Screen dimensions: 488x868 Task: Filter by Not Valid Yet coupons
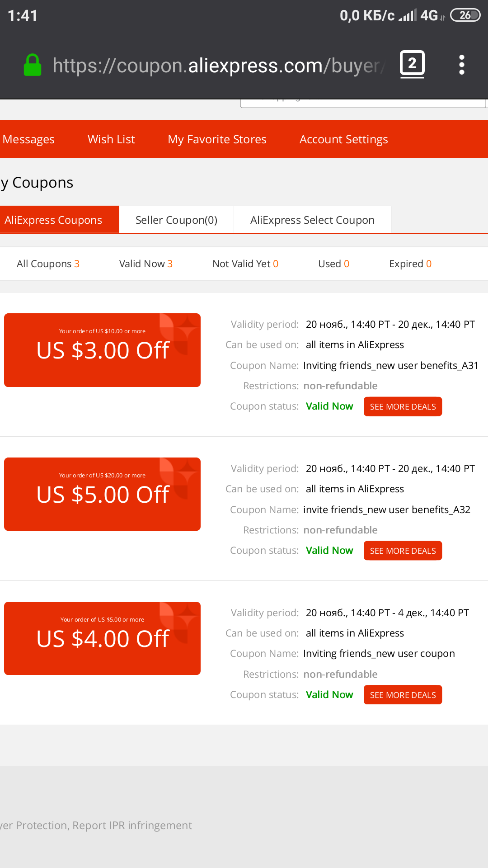(x=245, y=264)
